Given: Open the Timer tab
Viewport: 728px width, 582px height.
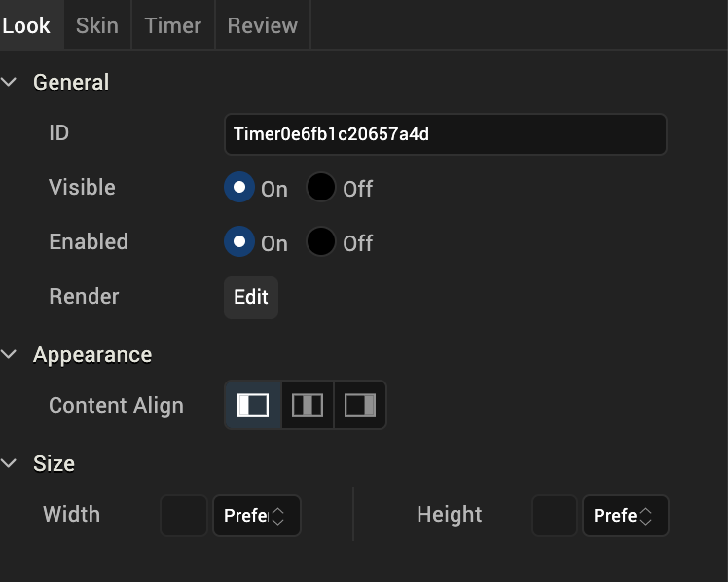Looking at the screenshot, I should tap(172, 25).
